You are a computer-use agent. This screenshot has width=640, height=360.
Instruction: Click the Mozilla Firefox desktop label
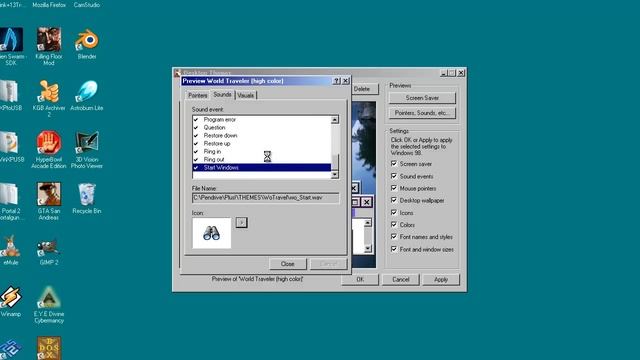click(x=49, y=5)
